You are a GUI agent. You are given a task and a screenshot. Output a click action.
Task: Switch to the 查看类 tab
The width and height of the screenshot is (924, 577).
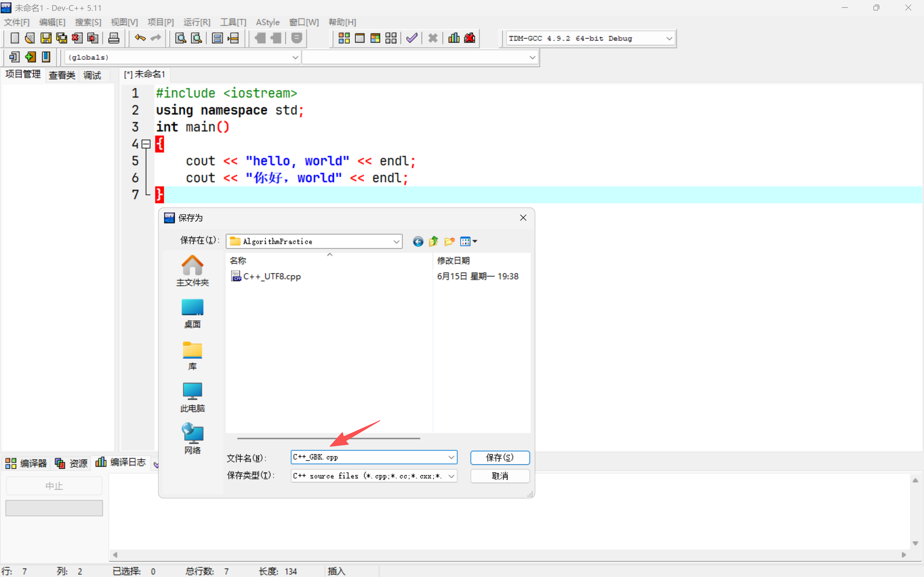[x=62, y=75]
